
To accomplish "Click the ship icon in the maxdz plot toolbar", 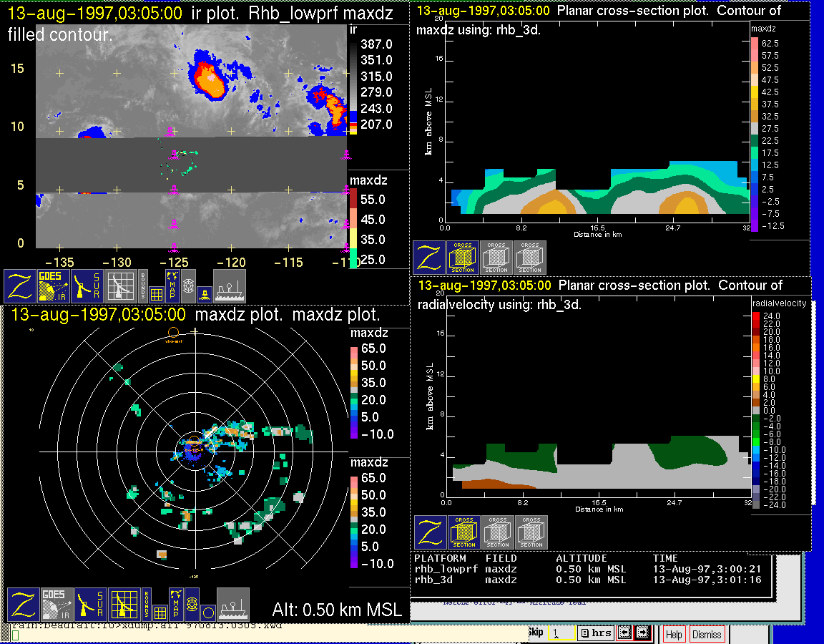I will tap(232, 605).
